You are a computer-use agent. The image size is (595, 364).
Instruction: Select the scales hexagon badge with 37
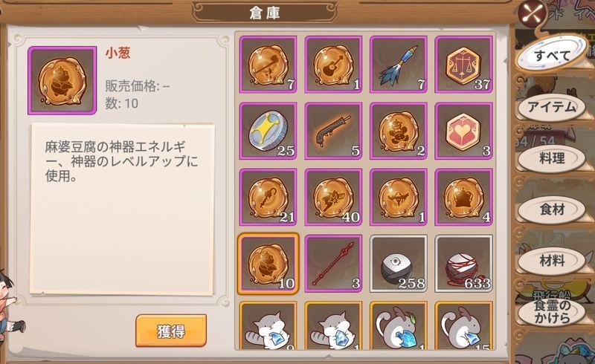click(x=463, y=65)
